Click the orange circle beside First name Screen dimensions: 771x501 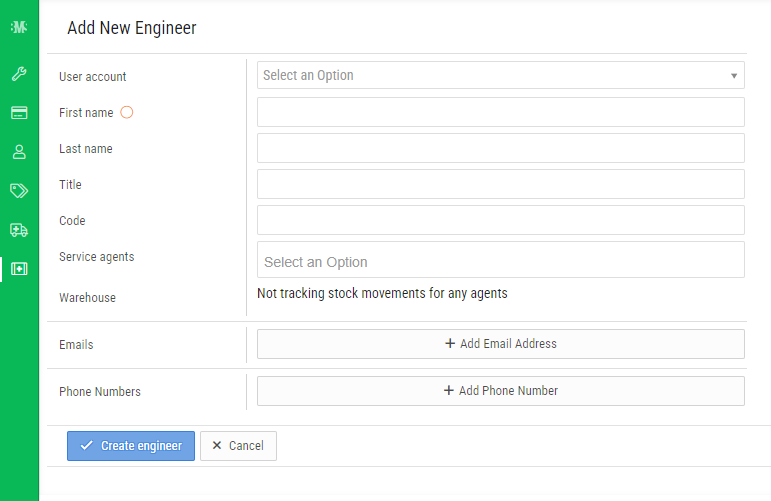[x=127, y=112]
